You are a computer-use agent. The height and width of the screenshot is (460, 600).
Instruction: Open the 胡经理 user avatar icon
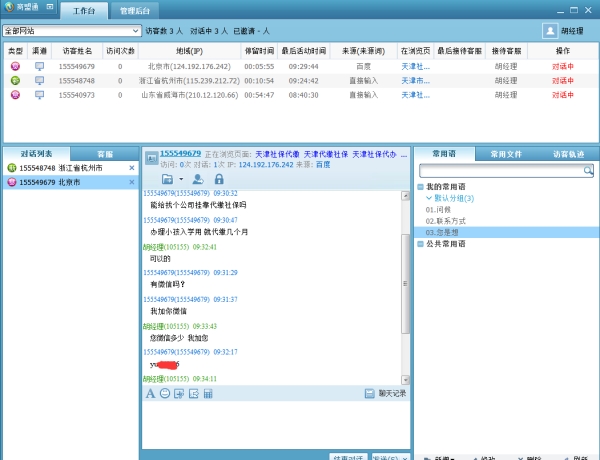(550, 31)
